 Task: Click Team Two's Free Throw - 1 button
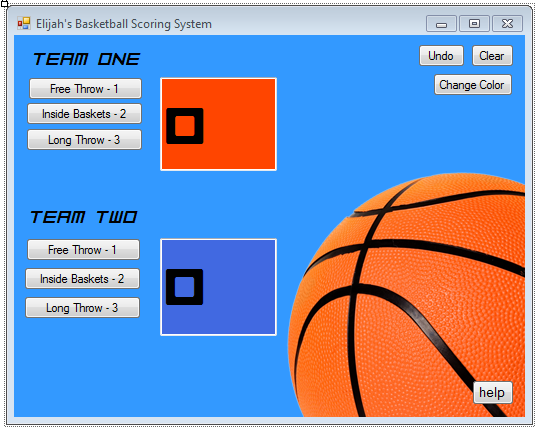point(83,250)
